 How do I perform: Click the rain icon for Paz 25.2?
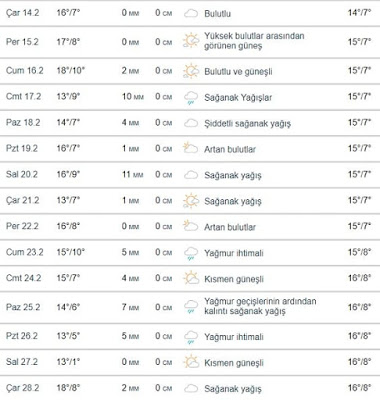191,307
